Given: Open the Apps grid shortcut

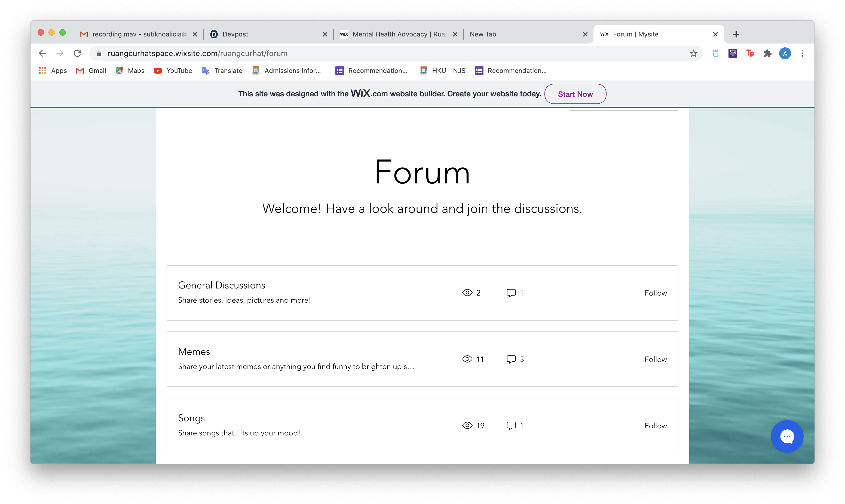Looking at the screenshot, I should [x=53, y=71].
